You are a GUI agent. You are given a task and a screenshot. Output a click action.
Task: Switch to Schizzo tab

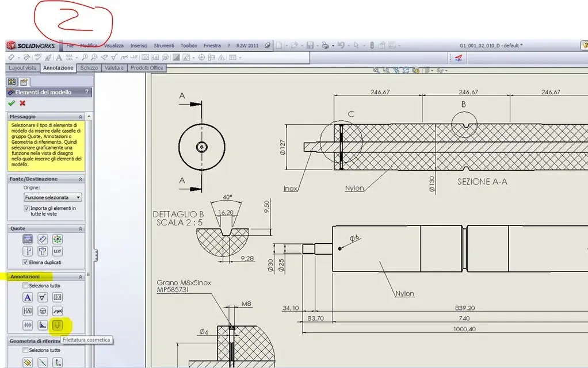coord(89,68)
